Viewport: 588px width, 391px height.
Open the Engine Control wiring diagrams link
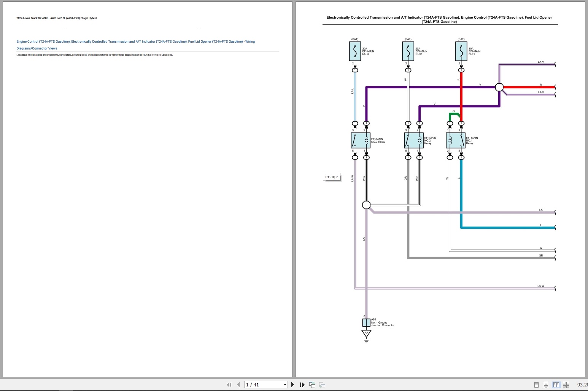[135, 41]
